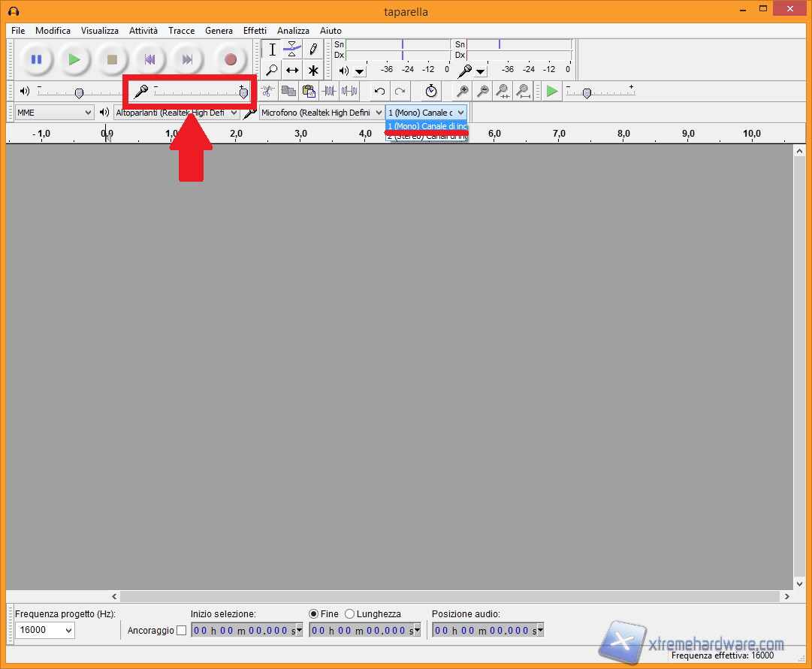Open the Microfono recording device dropdown
Viewport: 812px width, 669px height.
point(321,113)
